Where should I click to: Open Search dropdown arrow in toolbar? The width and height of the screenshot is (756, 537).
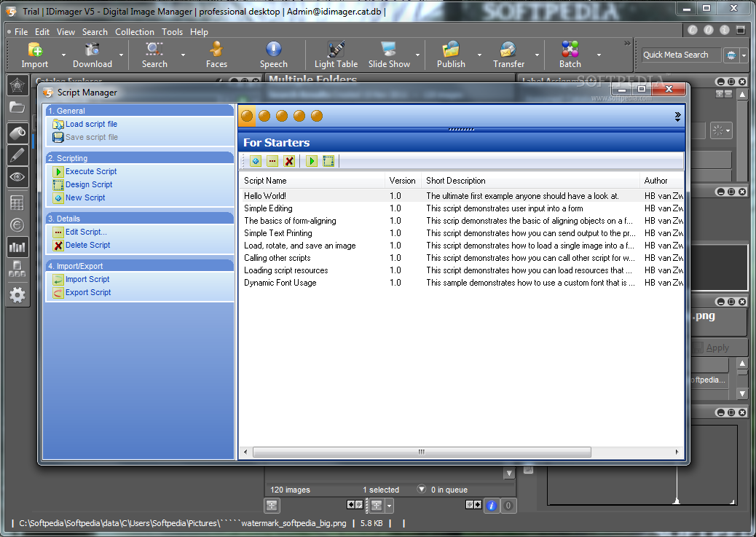tap(183, 55)
